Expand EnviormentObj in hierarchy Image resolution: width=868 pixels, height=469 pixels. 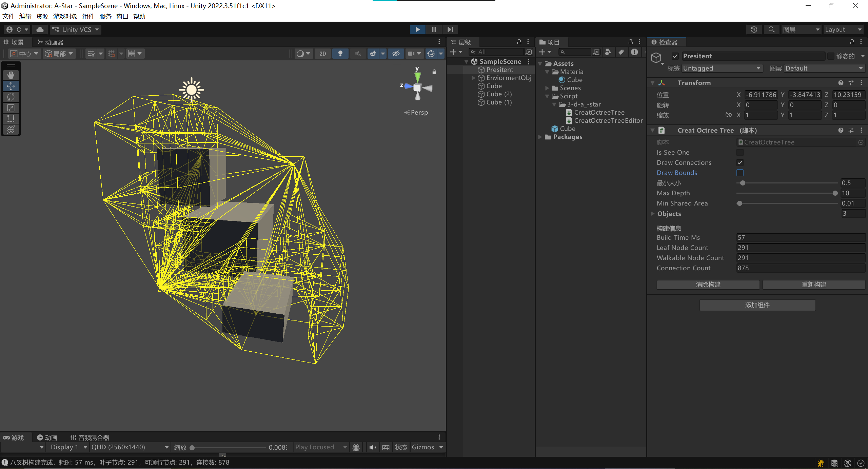pyautogui.click(x=474, y=78)
